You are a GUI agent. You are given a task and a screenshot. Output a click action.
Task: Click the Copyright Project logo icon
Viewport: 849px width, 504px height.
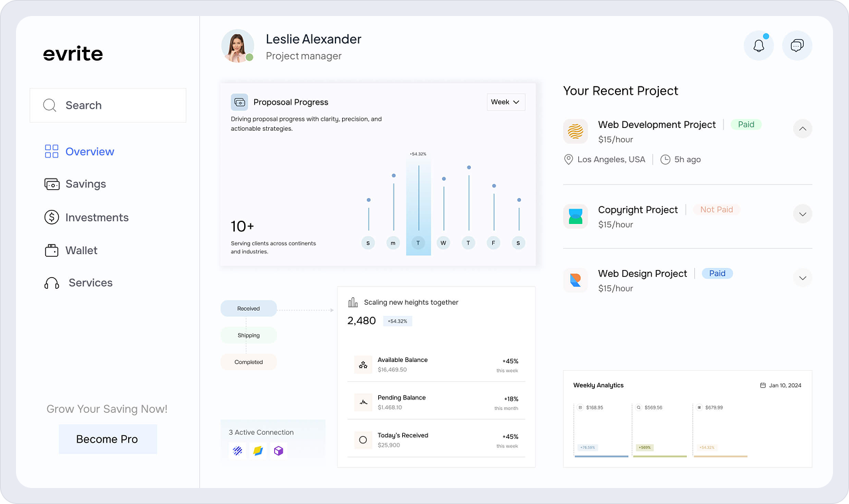click(575, 216)
